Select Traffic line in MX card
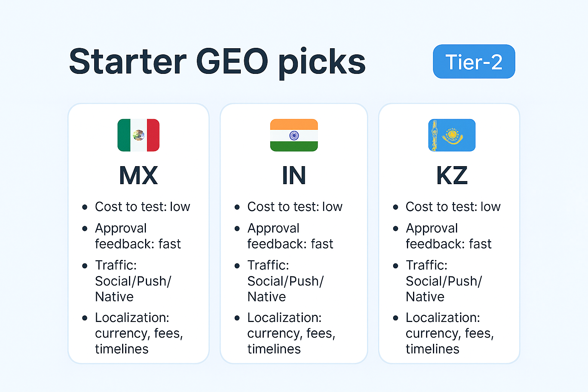Viewport: 588px width, 392px height. (133, 281)
